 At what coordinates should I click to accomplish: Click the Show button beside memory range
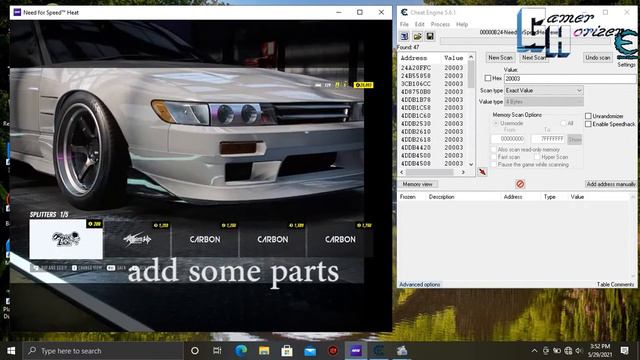575,139
